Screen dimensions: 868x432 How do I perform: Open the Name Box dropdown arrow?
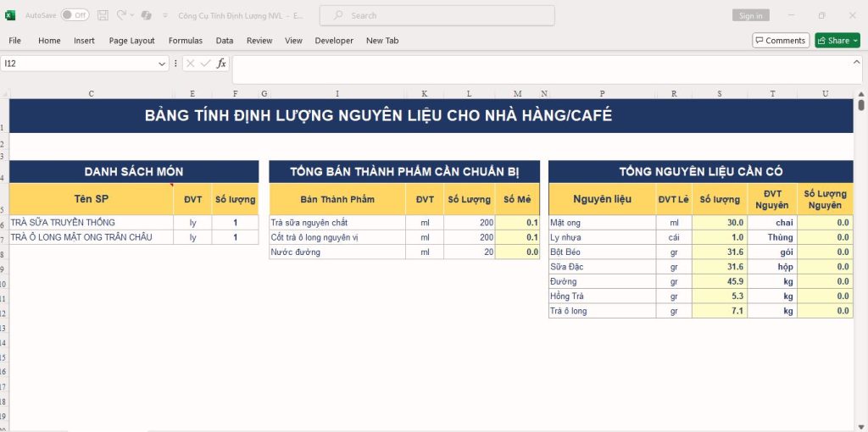[x=162, y=64]
